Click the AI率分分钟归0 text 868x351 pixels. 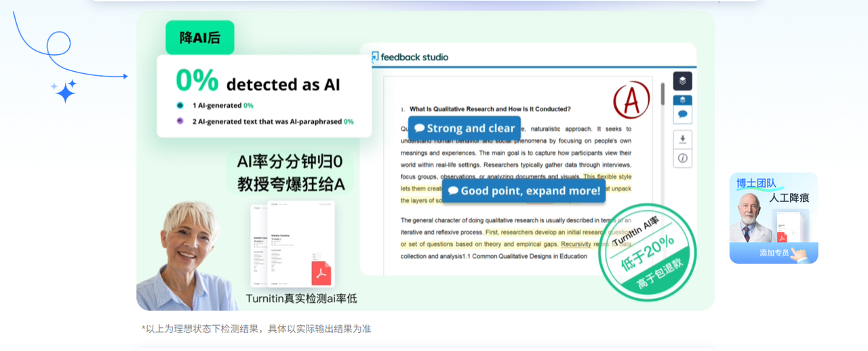coord(290,162)
